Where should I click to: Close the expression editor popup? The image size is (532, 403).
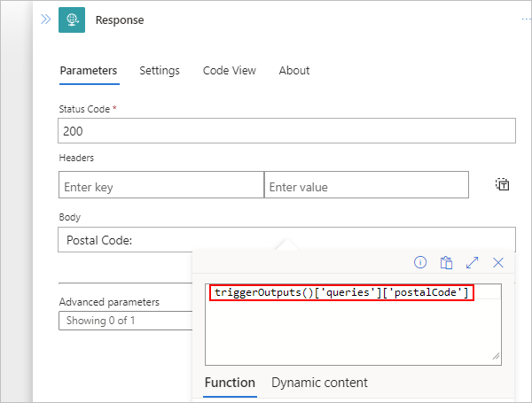tap(498, 262)
